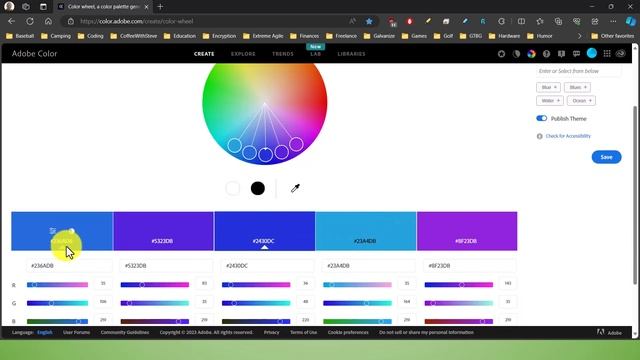The width and height of the screenshot is (640, 360).
Task: Click the star badge icon in Adobe Color header
Action: coord(501,54)
